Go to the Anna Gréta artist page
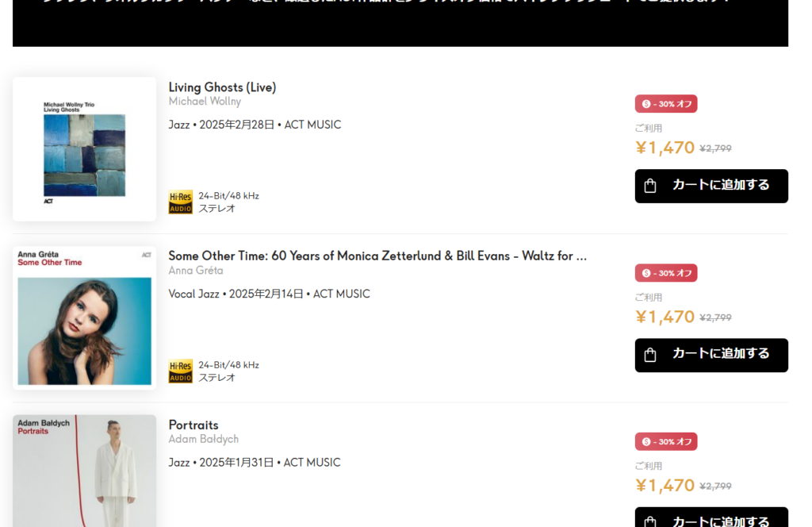The image size is (812, 527). [x=196, y=271]
